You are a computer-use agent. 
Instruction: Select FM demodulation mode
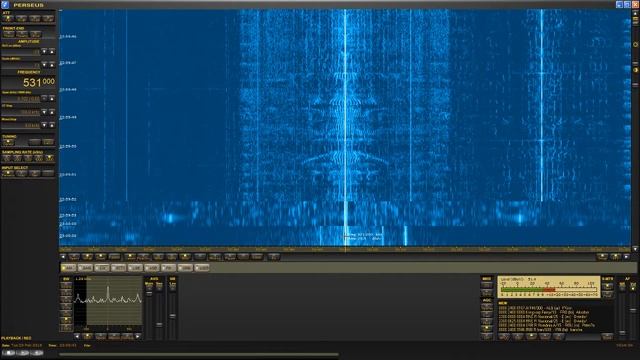click(x=169, y=268)
